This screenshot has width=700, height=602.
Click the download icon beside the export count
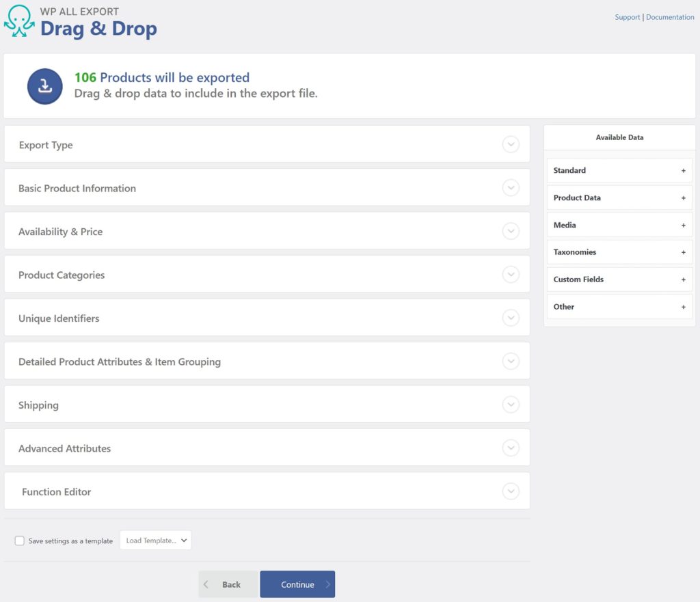pos(44,86)
